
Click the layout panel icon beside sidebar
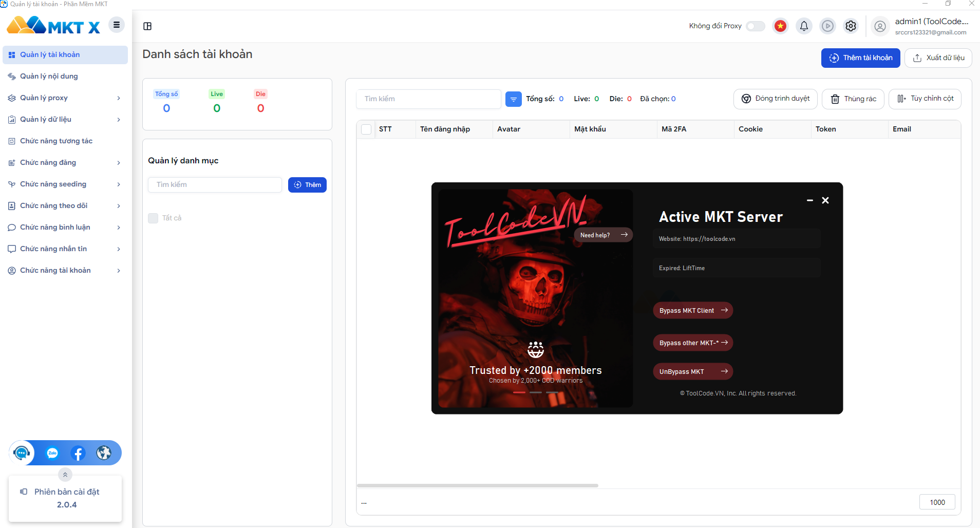[x=147, y=26]
